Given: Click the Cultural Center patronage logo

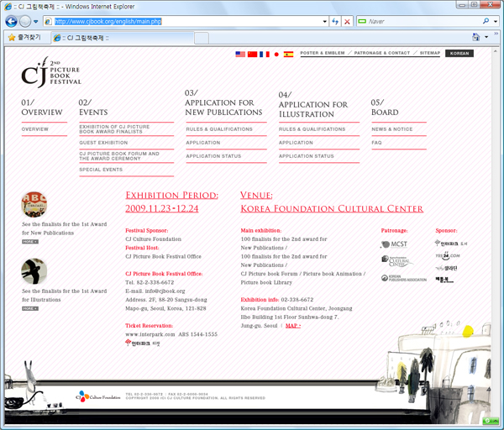Looking at the screenshot, I should [397, 261].
